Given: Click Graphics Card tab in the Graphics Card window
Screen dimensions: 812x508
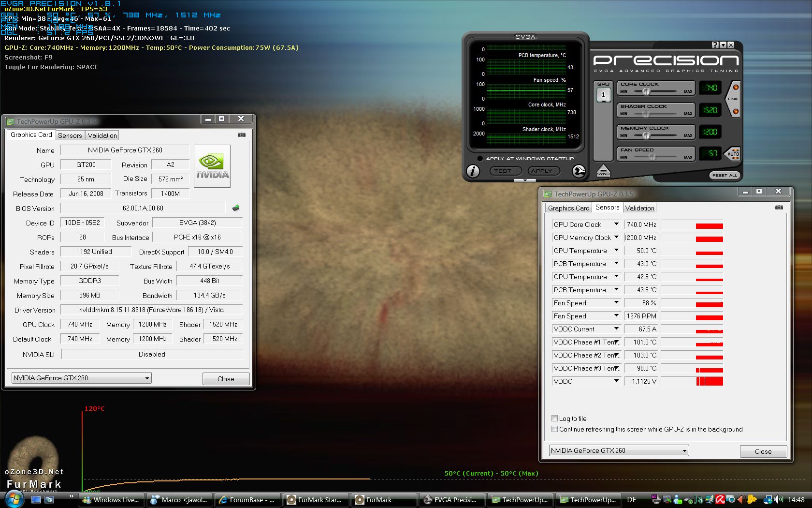Looking at the screenshot, I should tap(31, 134).
